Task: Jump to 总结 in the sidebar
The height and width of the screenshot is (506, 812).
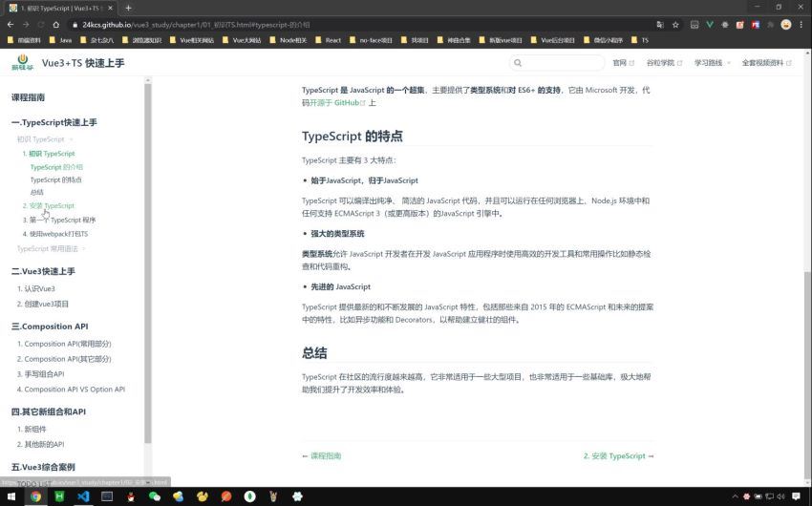Action: 36,193
